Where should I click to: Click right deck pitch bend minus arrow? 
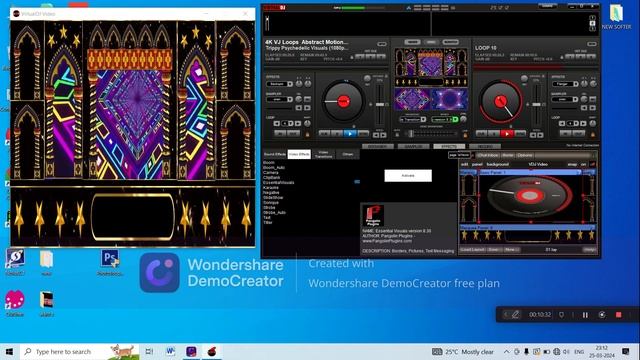click(x=533, y=135)
